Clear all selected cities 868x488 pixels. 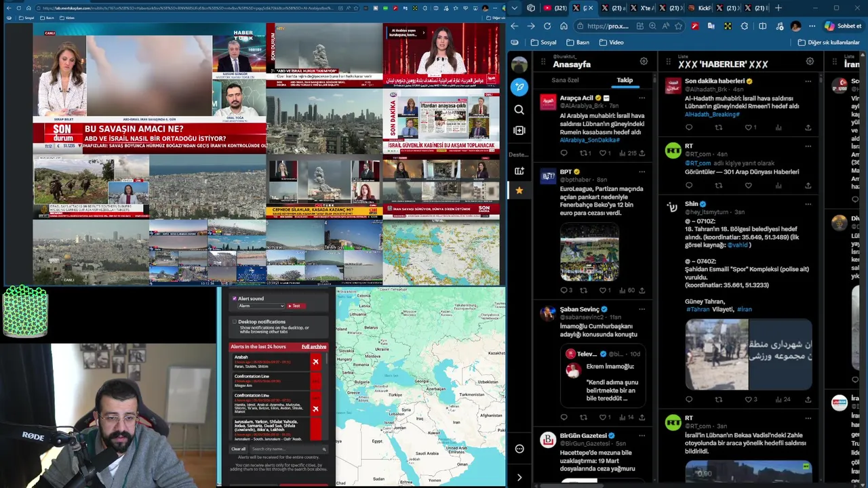pyautogui.click(x=239, y=449)
